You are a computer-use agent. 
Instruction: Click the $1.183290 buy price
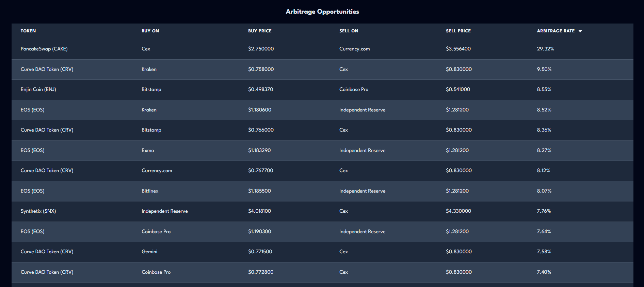259,150
